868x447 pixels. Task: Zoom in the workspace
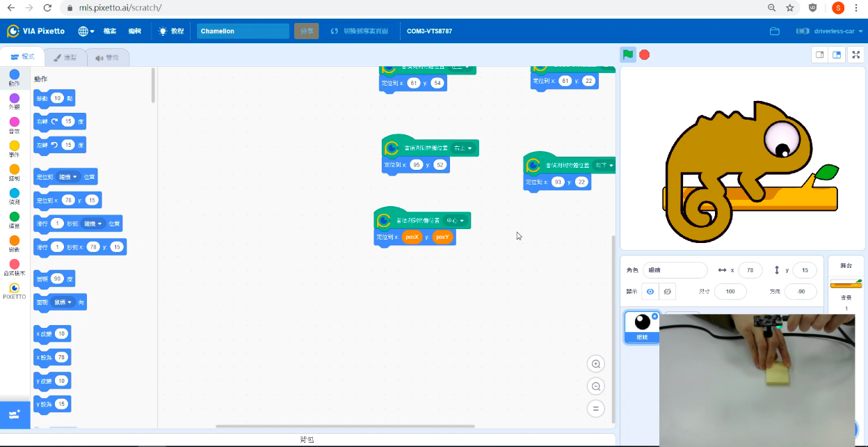coord(595,364)
